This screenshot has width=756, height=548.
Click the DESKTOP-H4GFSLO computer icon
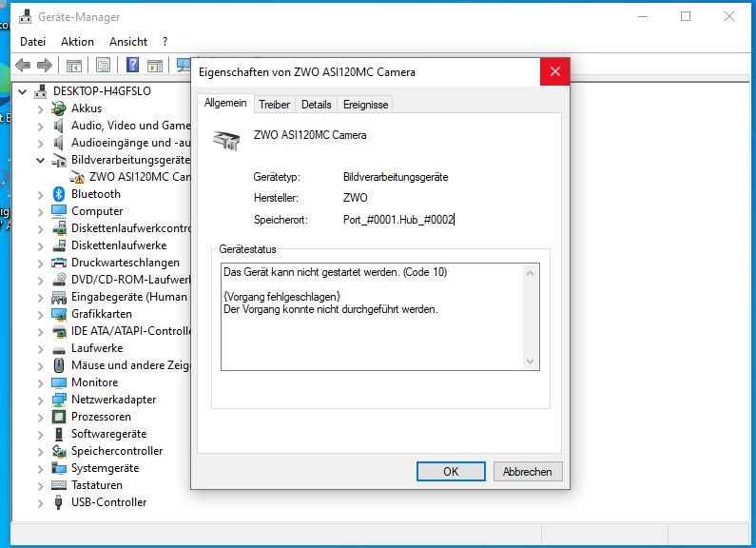click(x=41, y=91)
